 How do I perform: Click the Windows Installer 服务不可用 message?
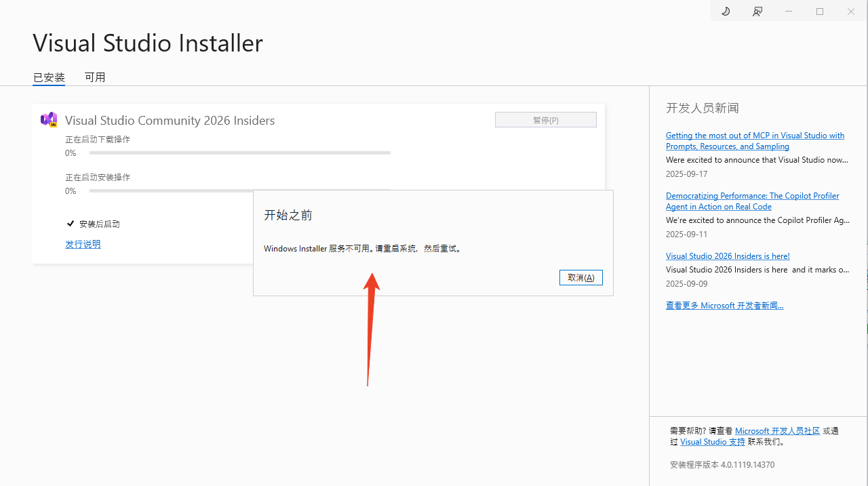click(363, 249)
